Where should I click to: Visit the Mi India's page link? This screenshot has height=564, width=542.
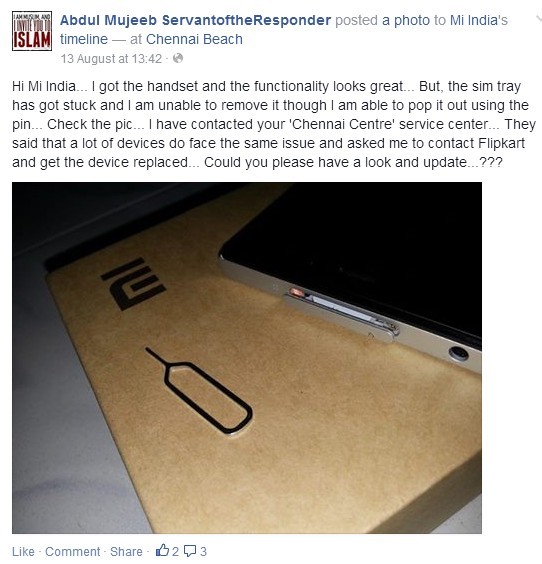[x=479, y=21]
